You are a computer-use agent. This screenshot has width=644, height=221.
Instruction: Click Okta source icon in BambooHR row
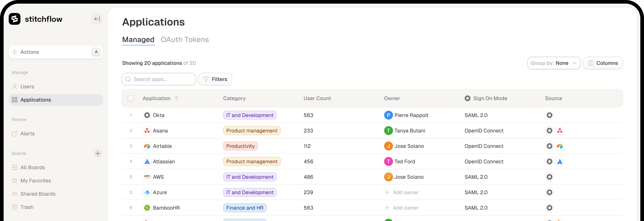pos(549,208)
